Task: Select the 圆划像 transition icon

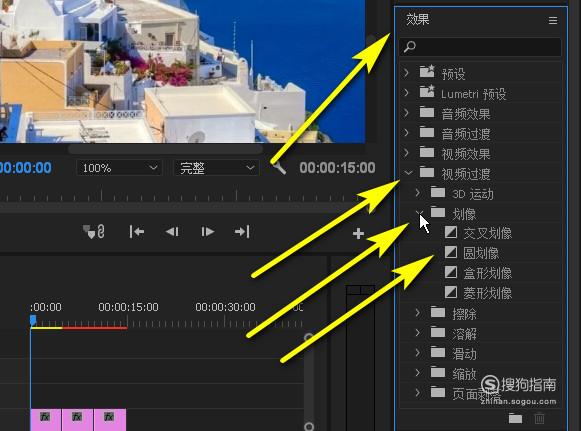Action: 451,252
